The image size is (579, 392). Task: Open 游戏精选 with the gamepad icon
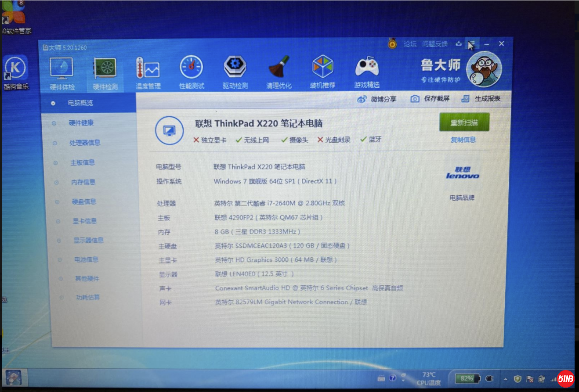(367, 72)
